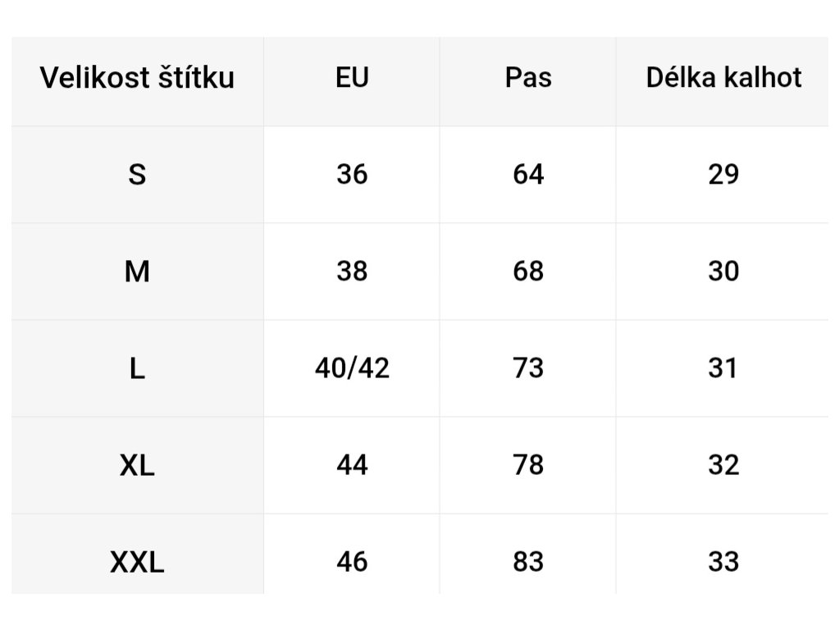
Task: Click the 'Délka kalhot' column header
Action: click(x=724, y=78)
